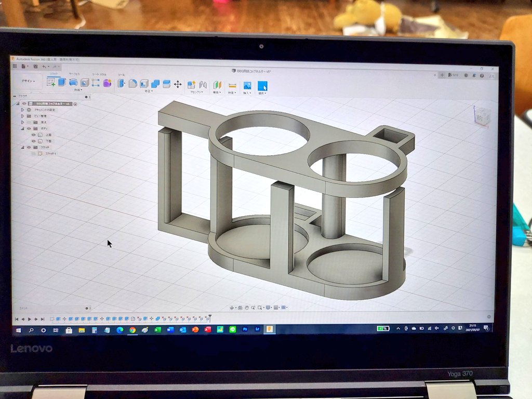Select the Create Sketch tool icon

click(51, 82)
